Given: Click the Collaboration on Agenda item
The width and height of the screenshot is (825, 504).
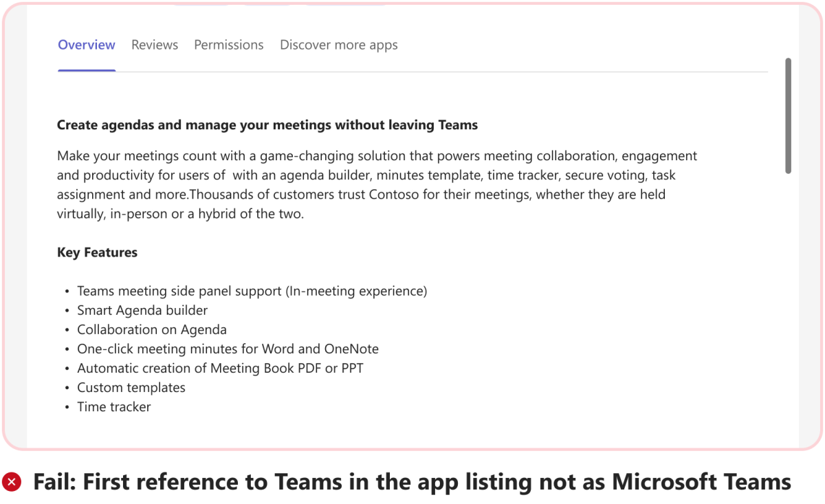Looking at the screenshot, I should point(152,329).
